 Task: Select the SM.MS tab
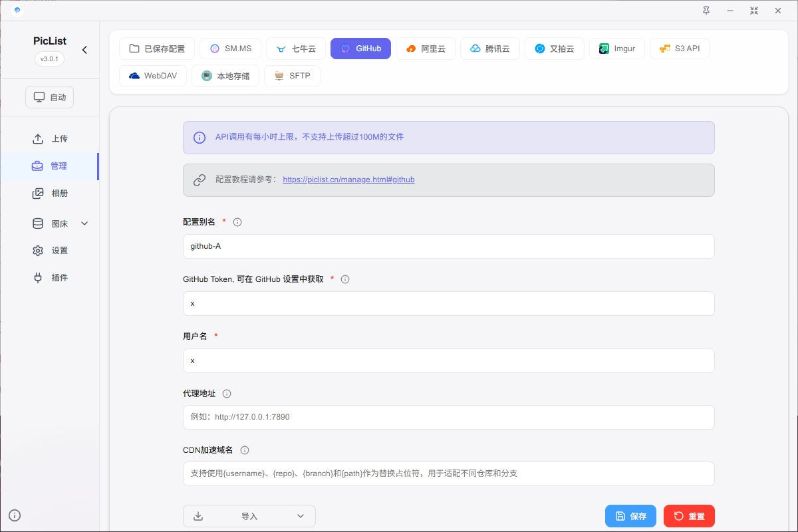click(230, 49)
